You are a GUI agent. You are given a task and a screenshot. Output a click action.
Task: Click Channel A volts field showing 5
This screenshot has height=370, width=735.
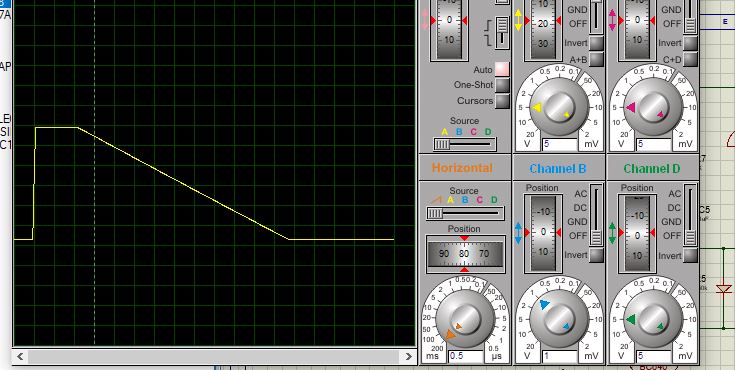click(560, 144)
